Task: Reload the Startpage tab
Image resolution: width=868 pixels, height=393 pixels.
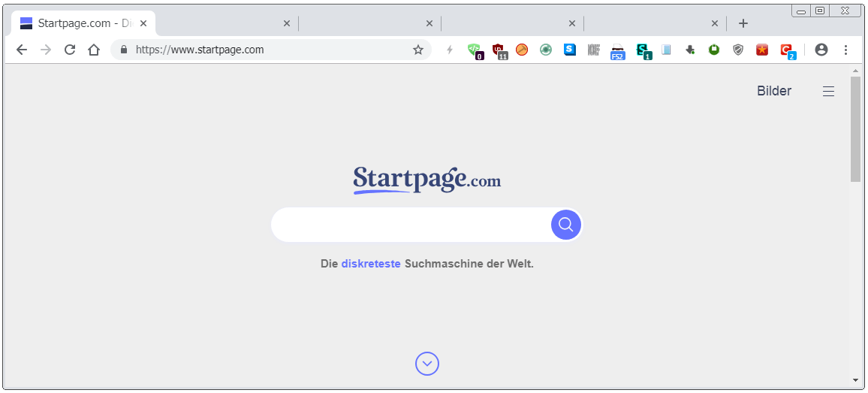Action: 70,50
